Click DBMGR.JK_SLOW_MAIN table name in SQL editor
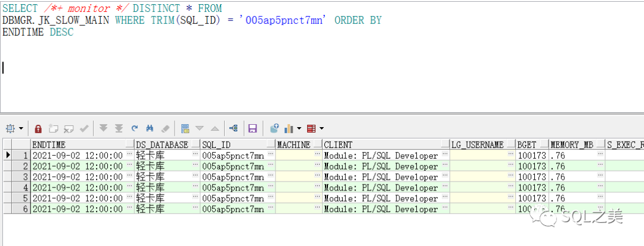The image size is (644, 246). (x=56, y=20)
